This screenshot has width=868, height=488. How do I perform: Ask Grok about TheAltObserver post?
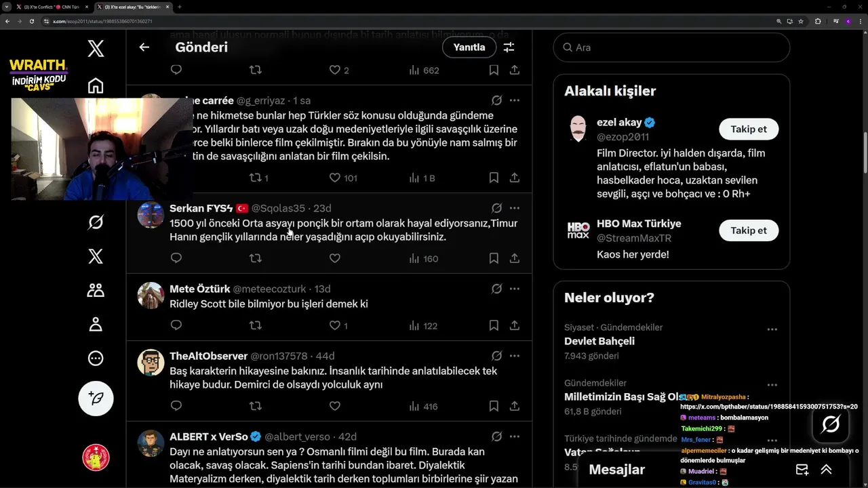(496, 356)
